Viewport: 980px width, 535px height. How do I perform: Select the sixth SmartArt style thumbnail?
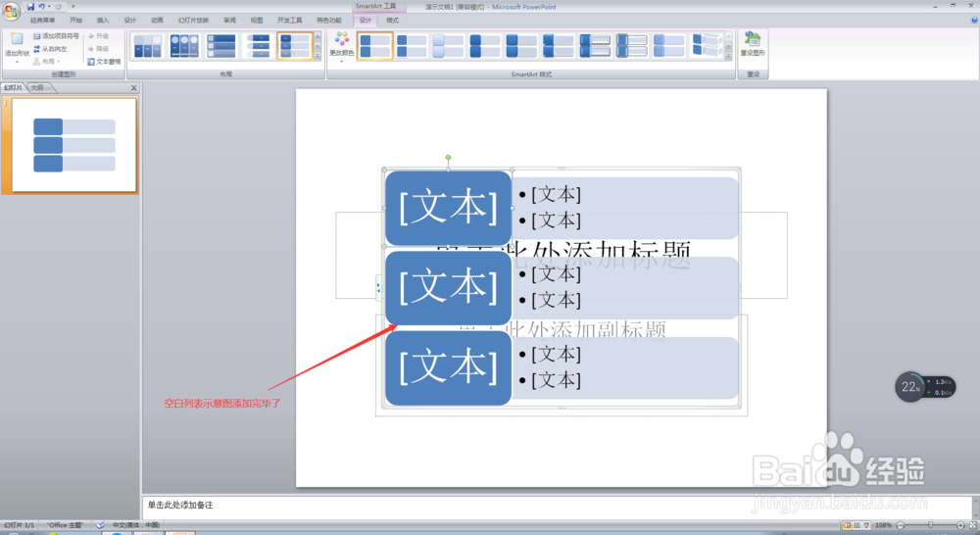click(x=559, y=46)
